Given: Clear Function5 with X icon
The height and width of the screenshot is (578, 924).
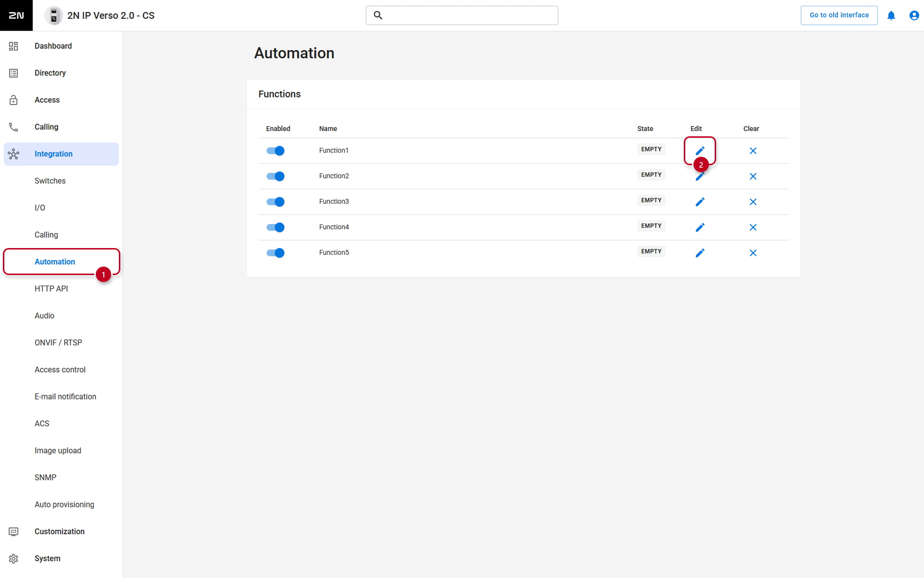Looking at the screenshot, I should pyautogui.click(x=753, y=253).
